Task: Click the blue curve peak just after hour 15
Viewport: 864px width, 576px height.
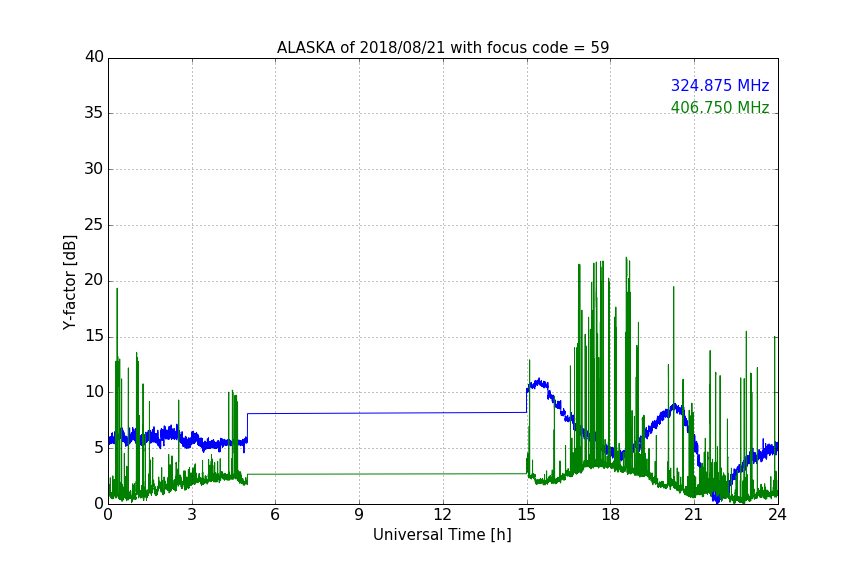Action: click(538, 380)
